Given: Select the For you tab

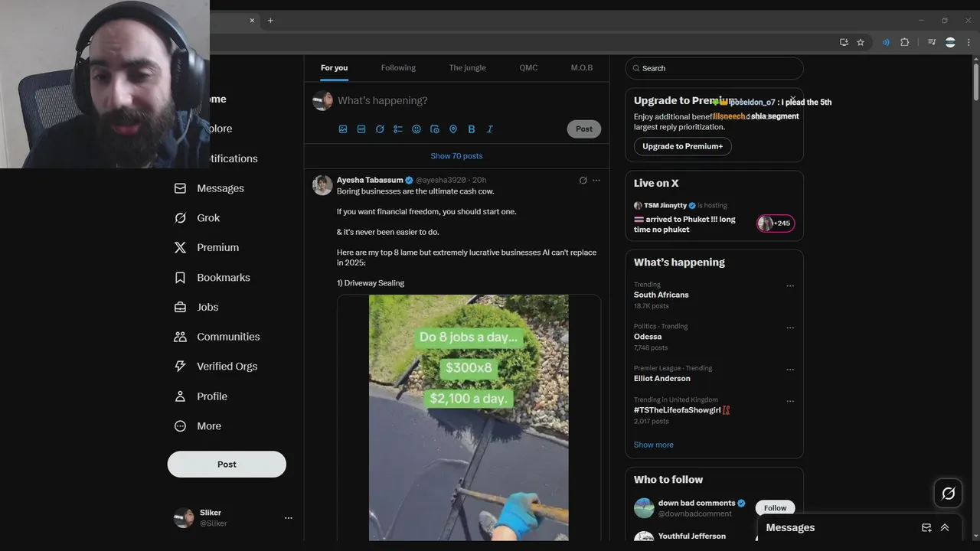Looking at the screenshot, I should (334, 68).
